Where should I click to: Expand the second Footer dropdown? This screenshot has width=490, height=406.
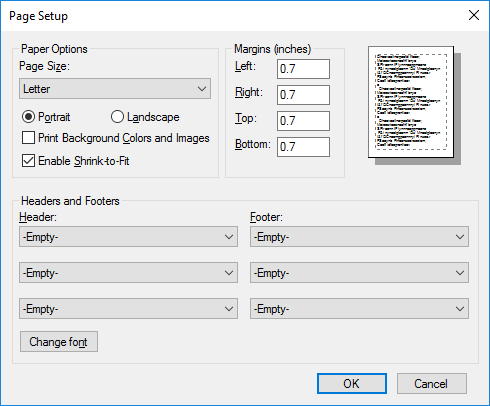[359, 273]
